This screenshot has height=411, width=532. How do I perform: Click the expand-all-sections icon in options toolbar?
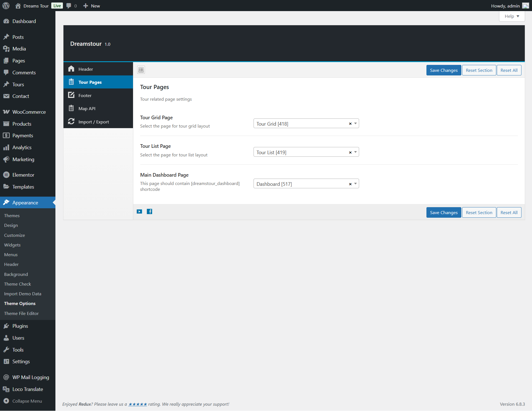[x=141, y=70]
